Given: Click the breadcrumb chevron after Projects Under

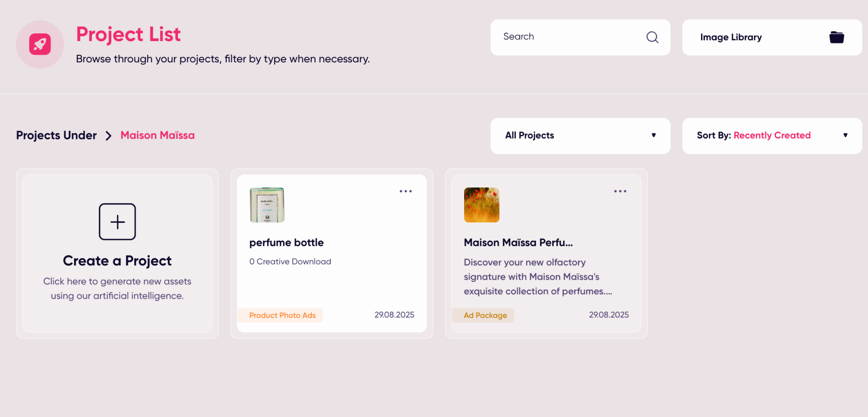Looking at the screenshot, I should [x=108, y=136].
